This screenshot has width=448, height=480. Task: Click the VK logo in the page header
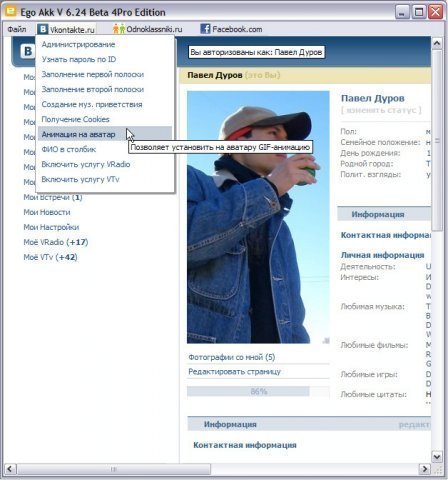[x=28, y=52]
